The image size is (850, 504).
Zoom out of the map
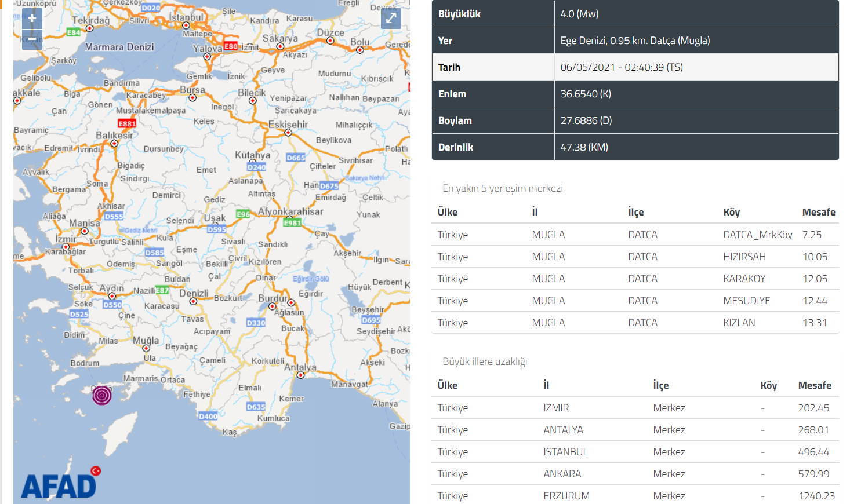(x=32, y=39)
